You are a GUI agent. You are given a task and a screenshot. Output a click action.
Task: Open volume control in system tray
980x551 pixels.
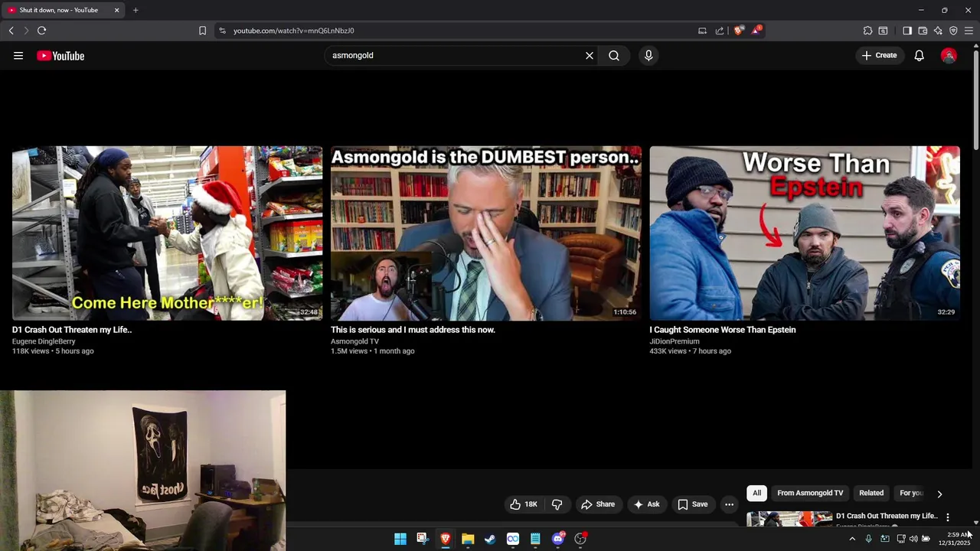[x=913, y=539]
